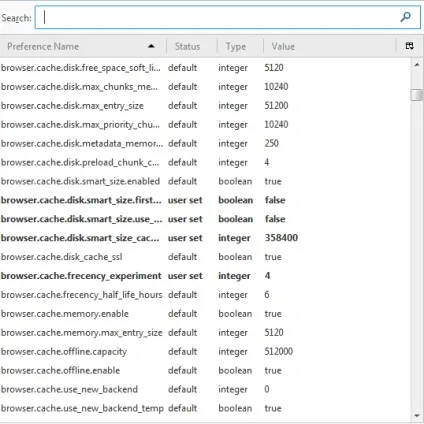This screenshot has height=424, width=424.
Task: Click true value in offline.enable row
Action: (273, 370)
